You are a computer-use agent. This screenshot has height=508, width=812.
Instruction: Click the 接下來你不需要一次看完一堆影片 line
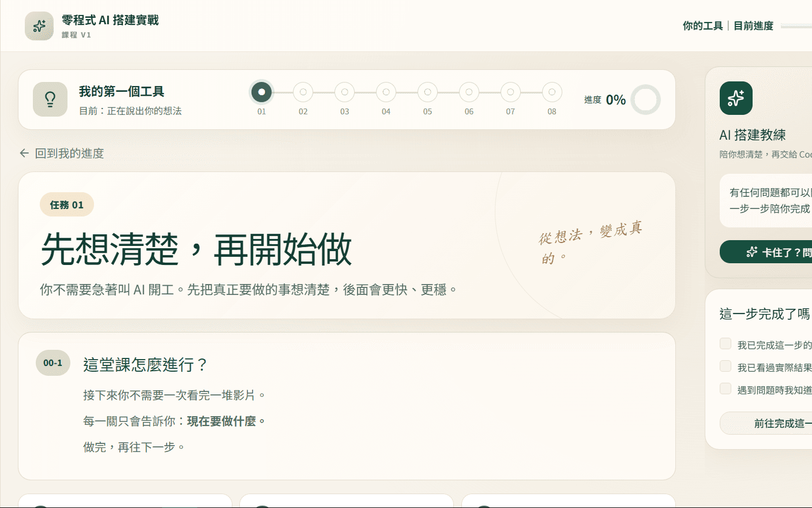(174, 395)
